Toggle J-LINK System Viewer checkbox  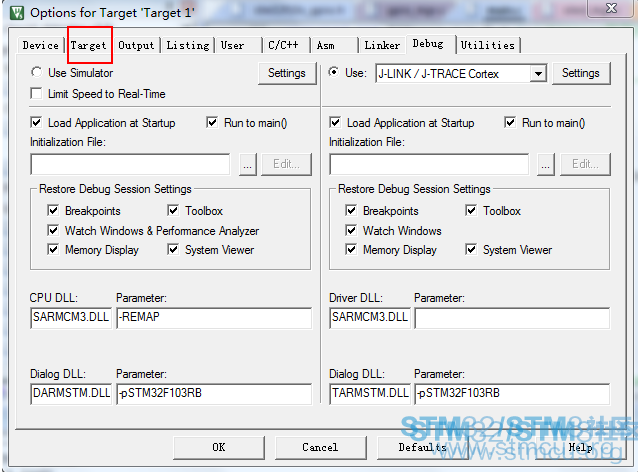click(x=471, y=249)
